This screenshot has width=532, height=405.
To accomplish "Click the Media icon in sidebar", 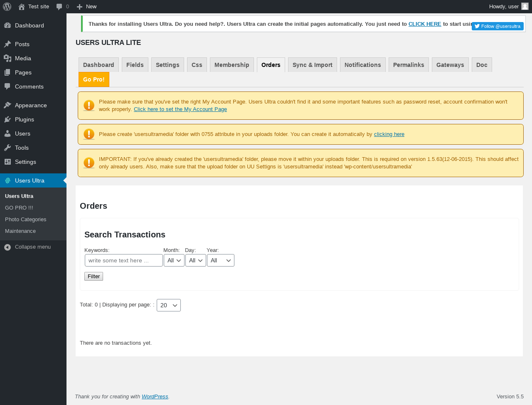I will point(7,58).
